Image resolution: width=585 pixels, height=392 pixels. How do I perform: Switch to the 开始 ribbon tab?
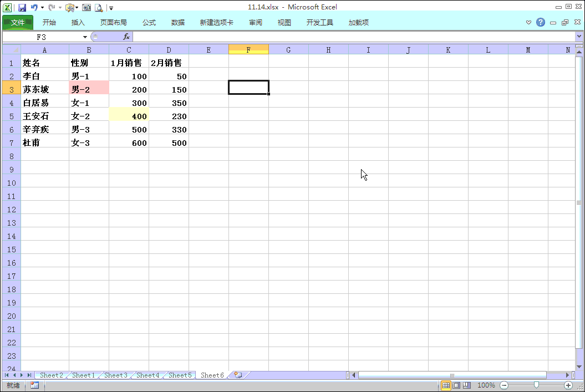click(49, 22)
